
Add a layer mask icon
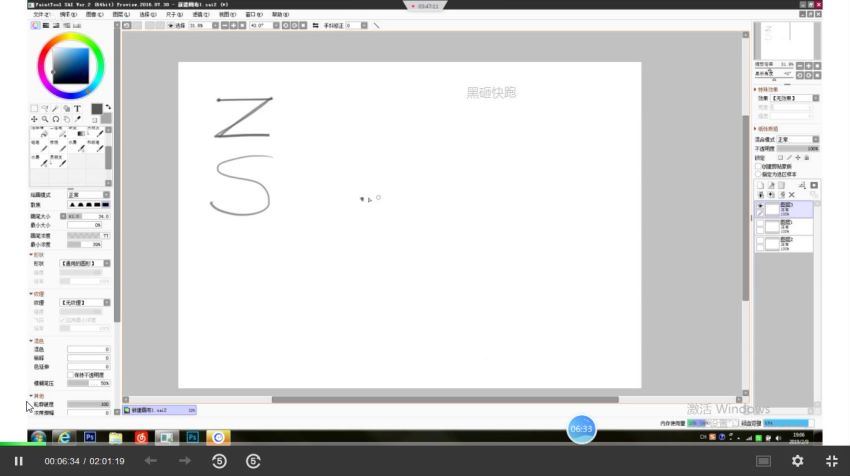tap(814, 185)
